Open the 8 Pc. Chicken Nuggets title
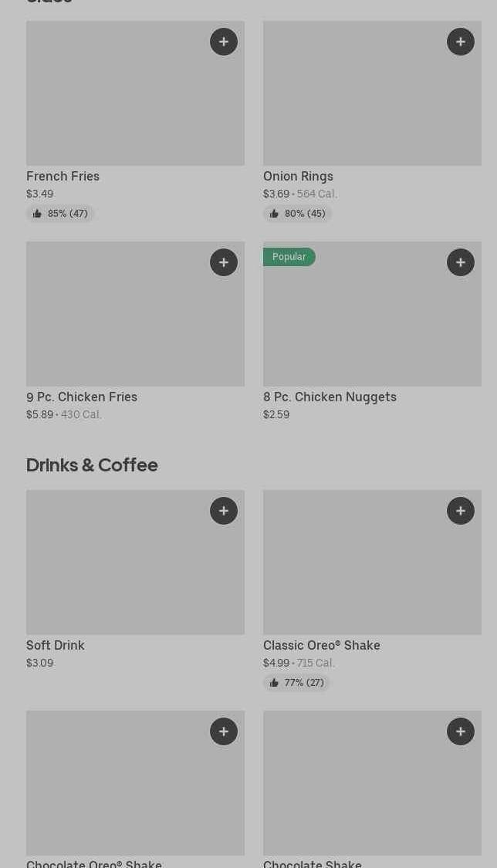The height and width of the screenshot is (868, 497). pyautogui.click(x=330, y=397)
